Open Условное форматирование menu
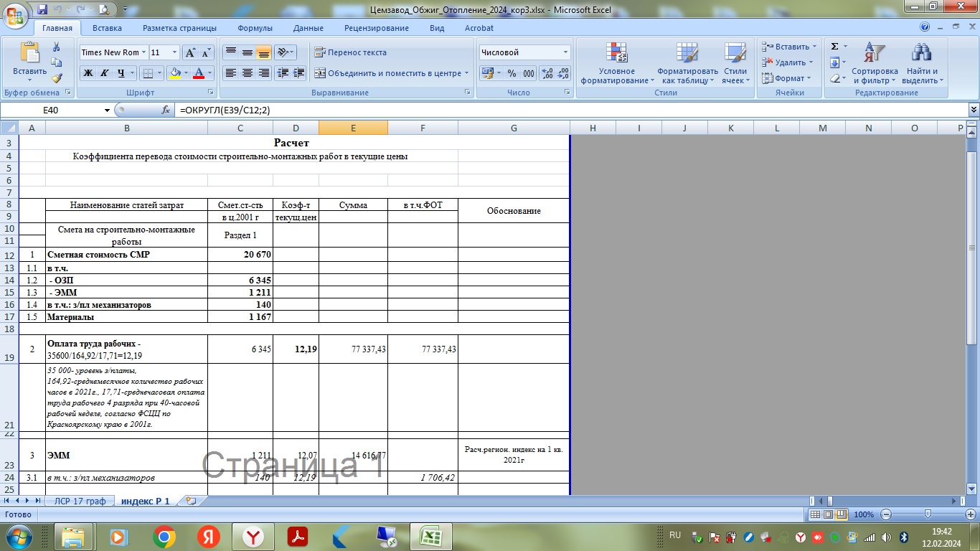Image resolution: width=980 pixels, height=551 pixels. [x=617, y=64]
